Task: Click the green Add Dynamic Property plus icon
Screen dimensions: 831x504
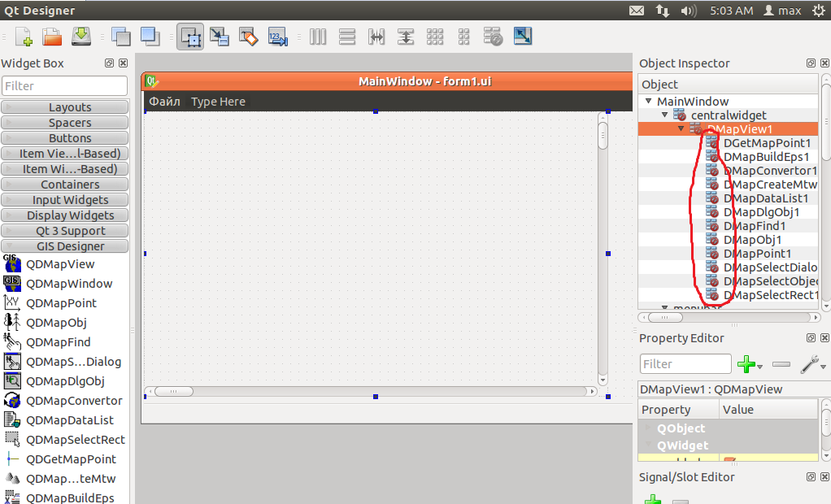Action: coord(746,364)
